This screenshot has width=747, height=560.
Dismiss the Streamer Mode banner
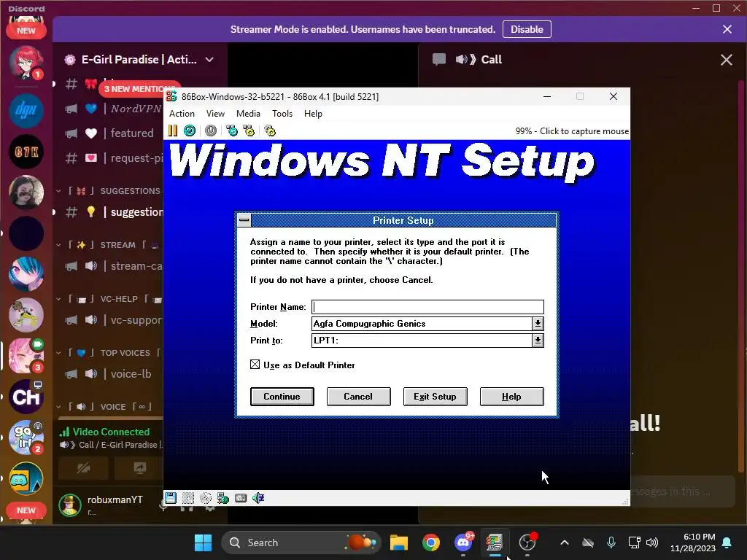tap(727, 29)
